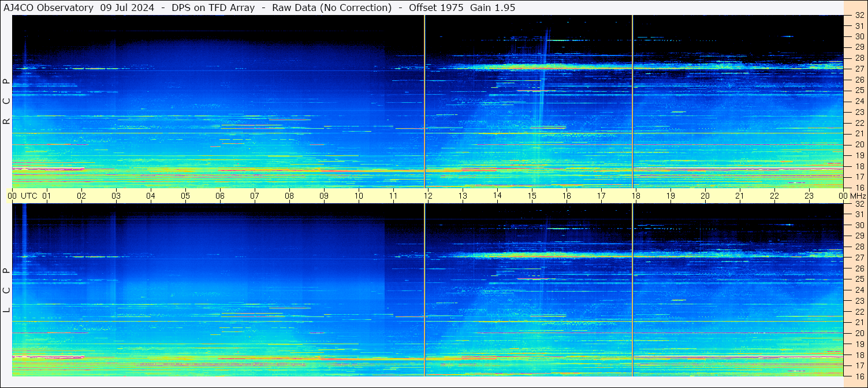This screenshot has height=388, width=868.
Task: Select hour 11 on the UTC axis
Action: coord(393,196)
